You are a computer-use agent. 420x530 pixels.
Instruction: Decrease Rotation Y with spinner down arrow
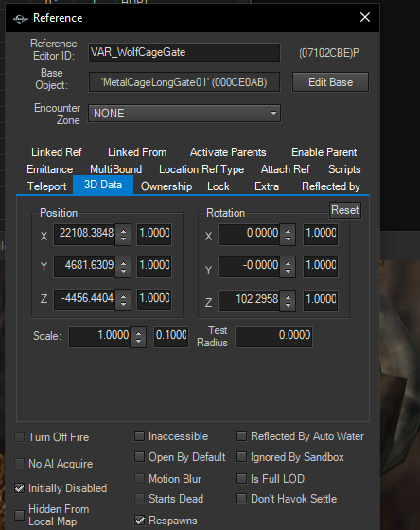click(288, 272)
